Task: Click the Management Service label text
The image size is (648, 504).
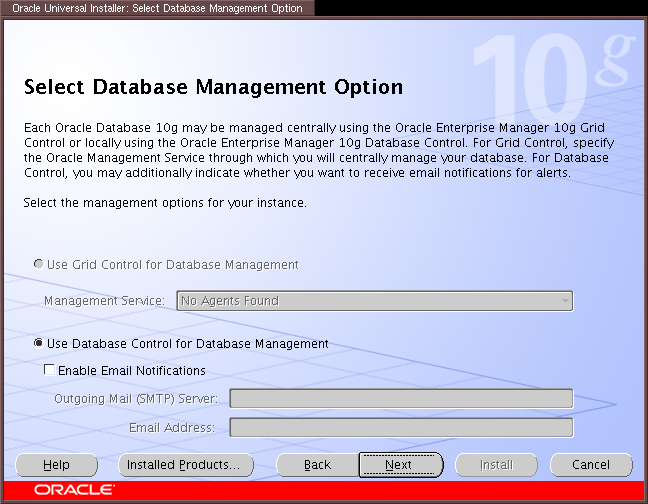Action: tap(104, 300)
